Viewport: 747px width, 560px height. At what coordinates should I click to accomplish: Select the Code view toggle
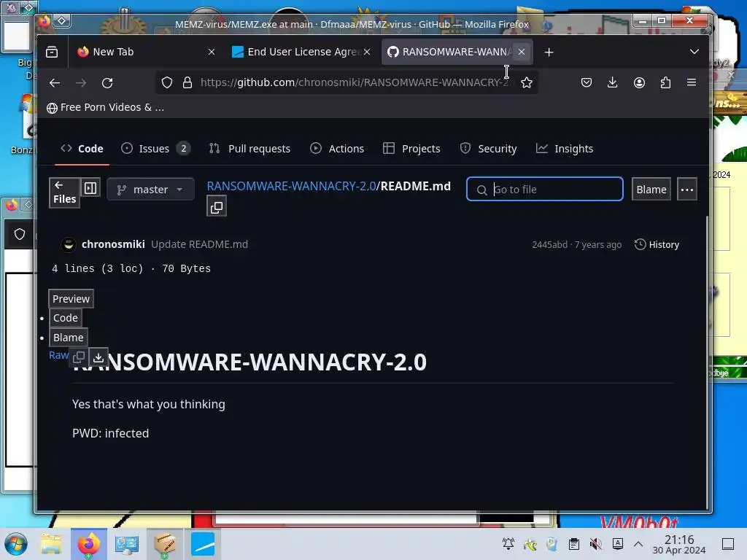[x=65, y=318]
